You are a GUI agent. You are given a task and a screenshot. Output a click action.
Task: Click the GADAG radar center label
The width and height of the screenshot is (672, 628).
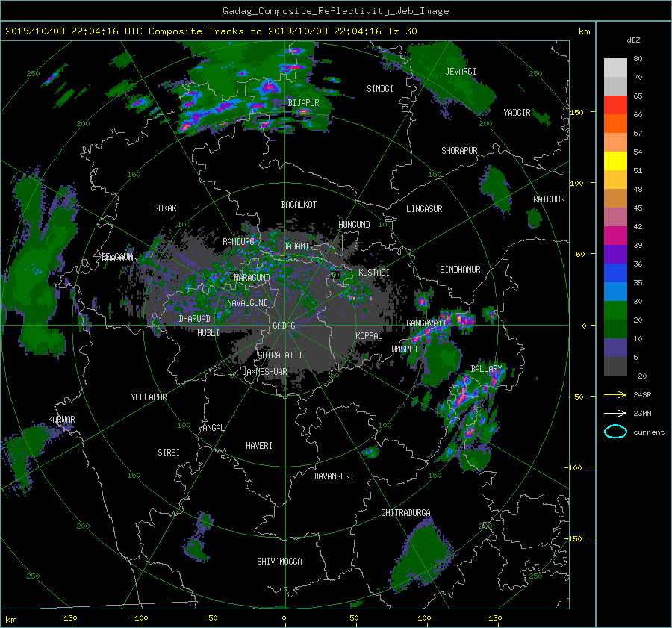click(x=284, y=326)
